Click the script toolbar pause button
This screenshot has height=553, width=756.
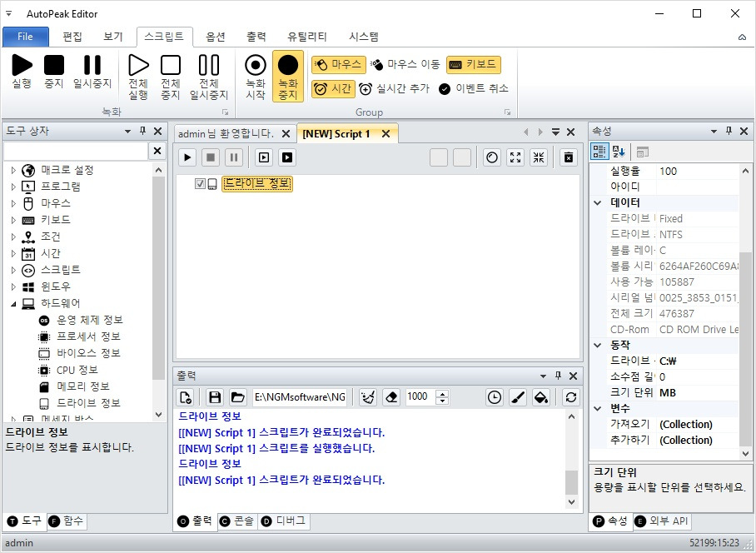(234, 157)
